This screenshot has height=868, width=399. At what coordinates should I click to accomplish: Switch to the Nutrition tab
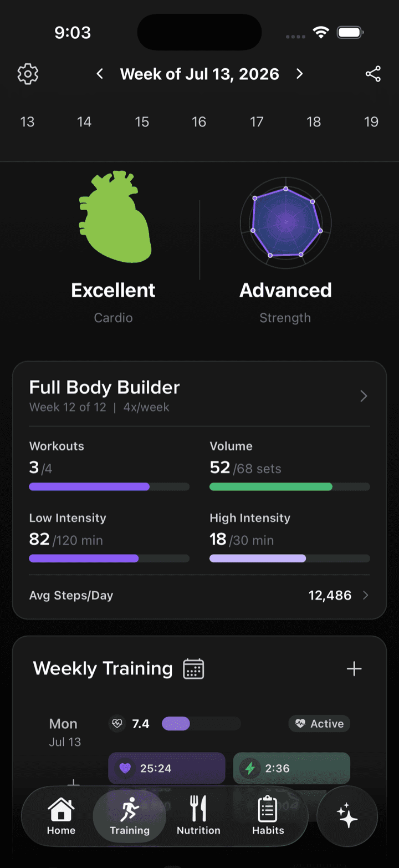pyautogui.click(x=198, y=816)
